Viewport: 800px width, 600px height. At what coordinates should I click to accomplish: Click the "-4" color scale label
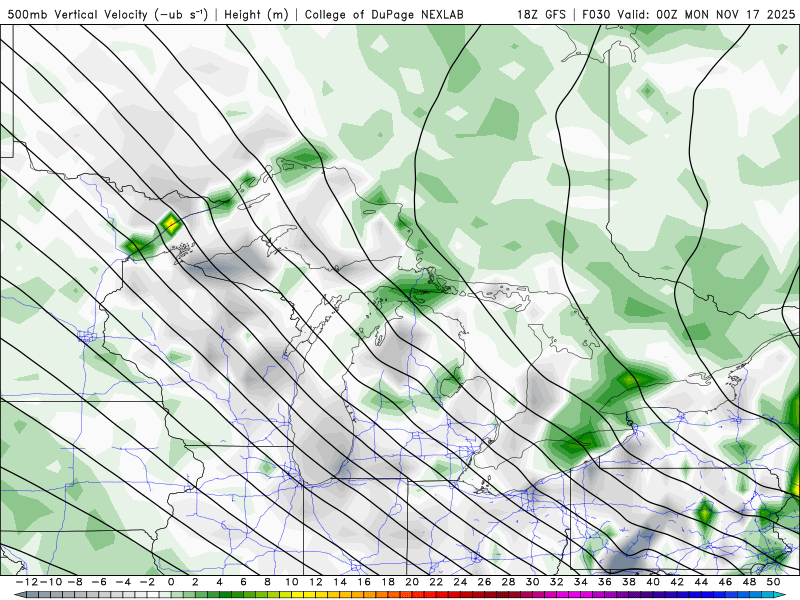pyautogui.click(x=122, y=582)
